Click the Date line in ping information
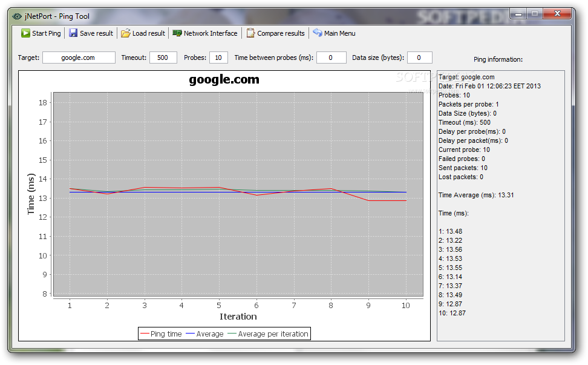Screen dimensions: 588x365 pyautogui.click(x=490, y=86)
